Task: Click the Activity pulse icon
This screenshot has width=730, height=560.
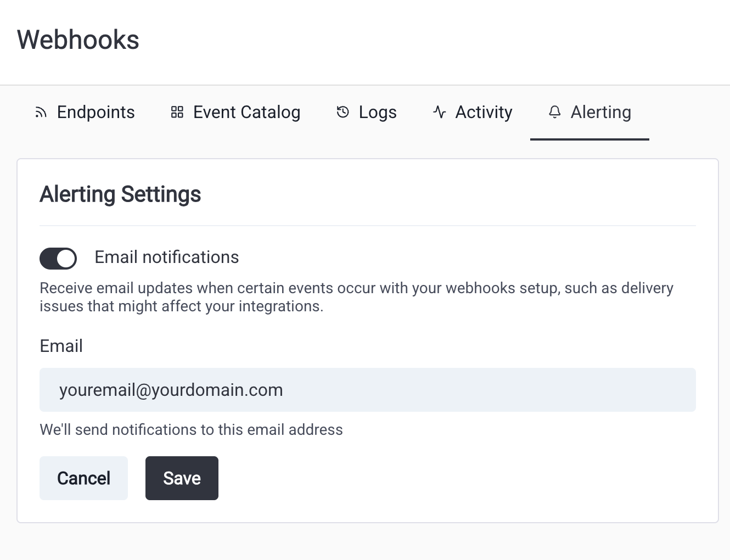Action: pos(440,112)
